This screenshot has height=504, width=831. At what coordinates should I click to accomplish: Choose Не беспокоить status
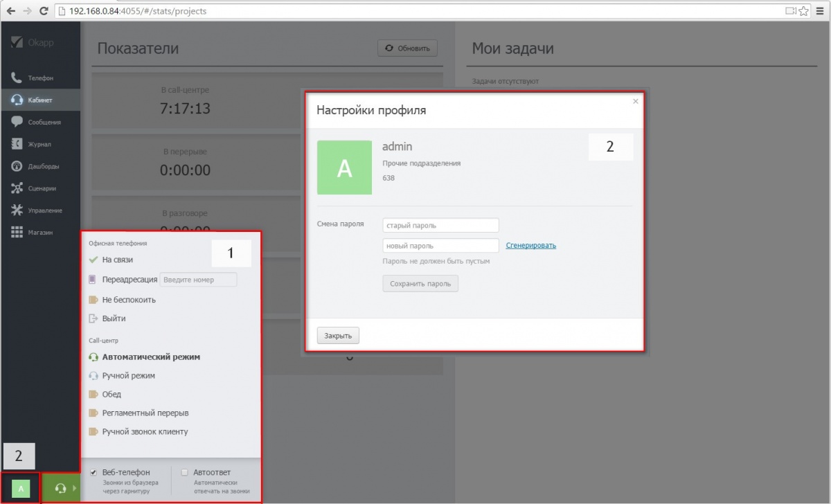coord(128,300)
